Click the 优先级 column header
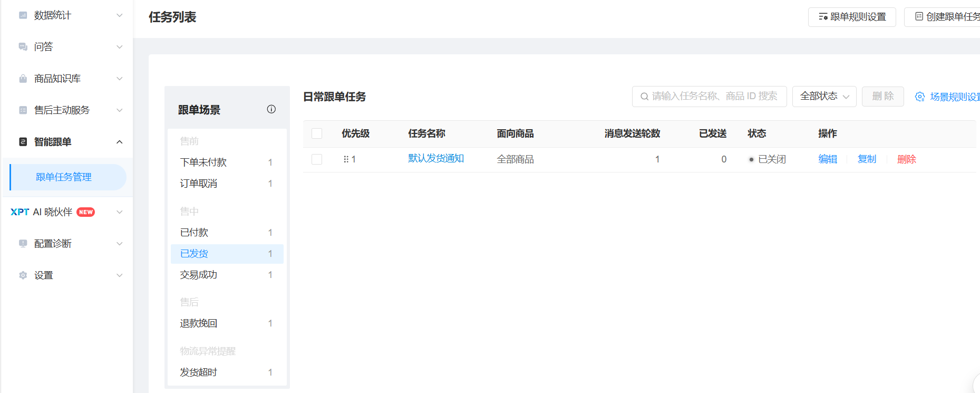The width and height of the screenshot is (980, 393). (355, 133)
